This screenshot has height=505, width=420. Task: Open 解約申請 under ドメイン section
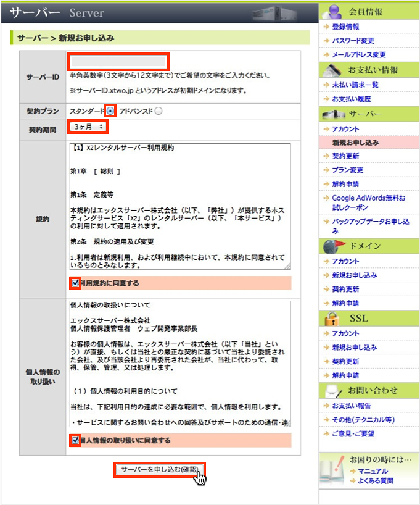(x=345, y=303)
